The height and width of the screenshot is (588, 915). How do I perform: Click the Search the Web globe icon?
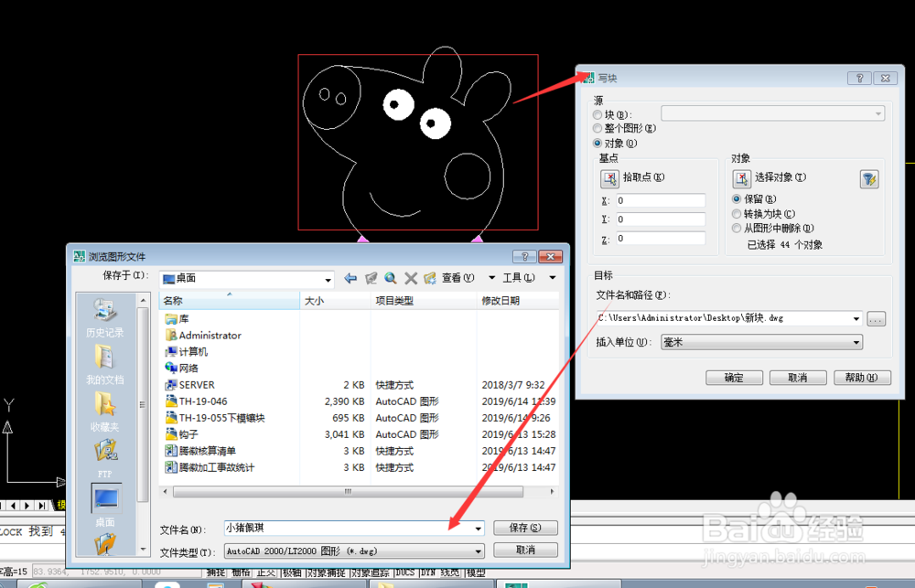[391, 278]
